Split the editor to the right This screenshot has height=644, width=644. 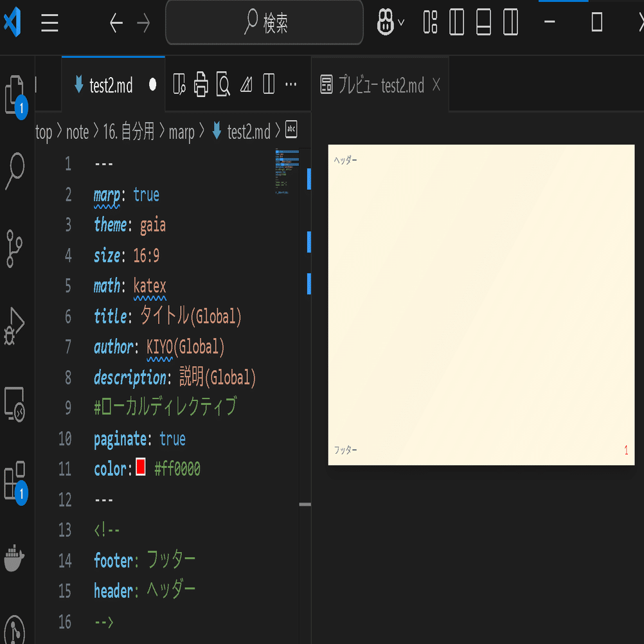[269, 84]
